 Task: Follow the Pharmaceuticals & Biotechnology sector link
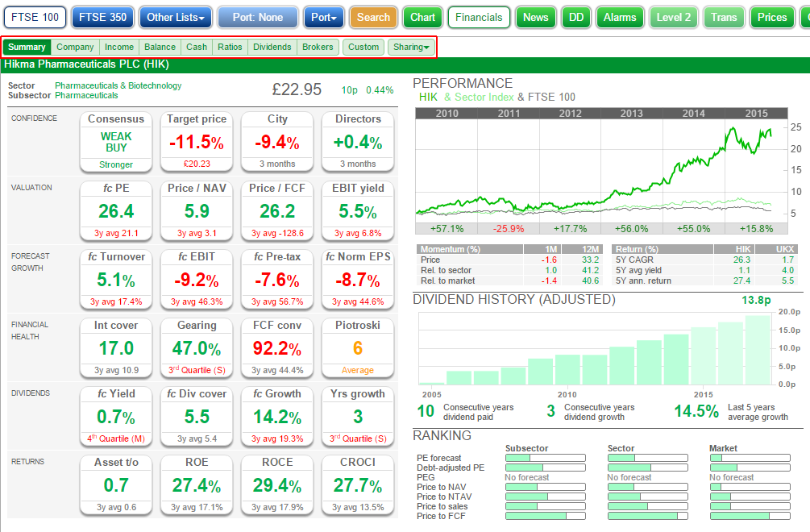pyautogui.click(x=118, y=85)
